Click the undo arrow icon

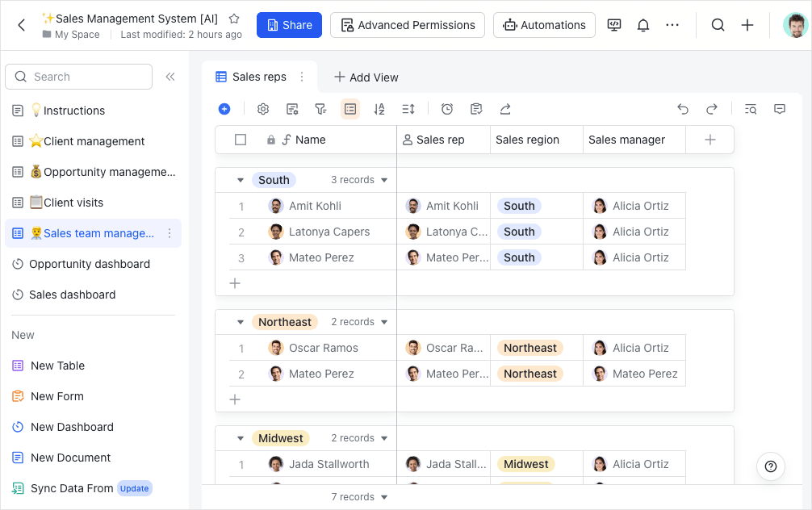pyautogui.click(x=683, y=109)
